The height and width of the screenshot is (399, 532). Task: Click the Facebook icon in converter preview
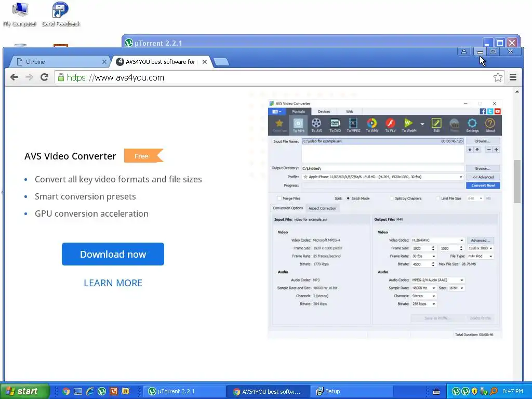[x=483, y=111]
